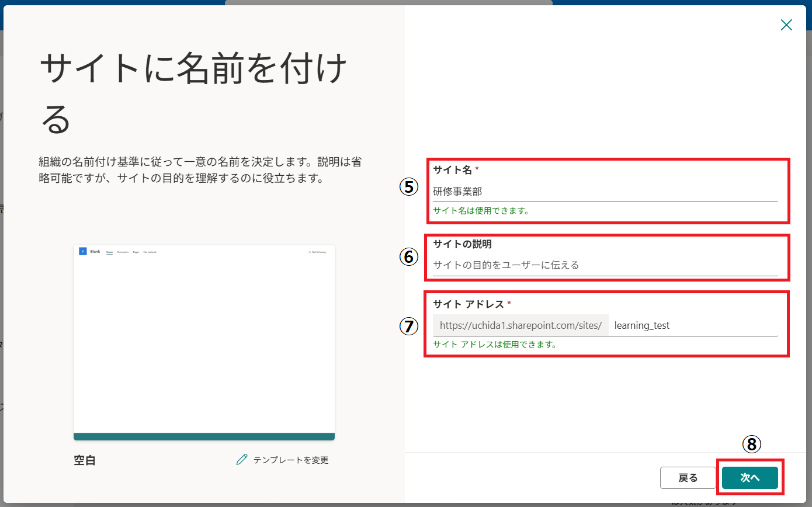Click the site address field with learning_test
812x507 pixels.
692,325
